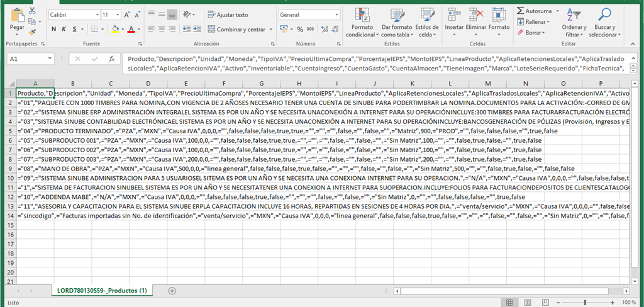Viewport: 644px width, 307px height.
Task: Click the Cut scissors icon
Action: pos(33,11)
